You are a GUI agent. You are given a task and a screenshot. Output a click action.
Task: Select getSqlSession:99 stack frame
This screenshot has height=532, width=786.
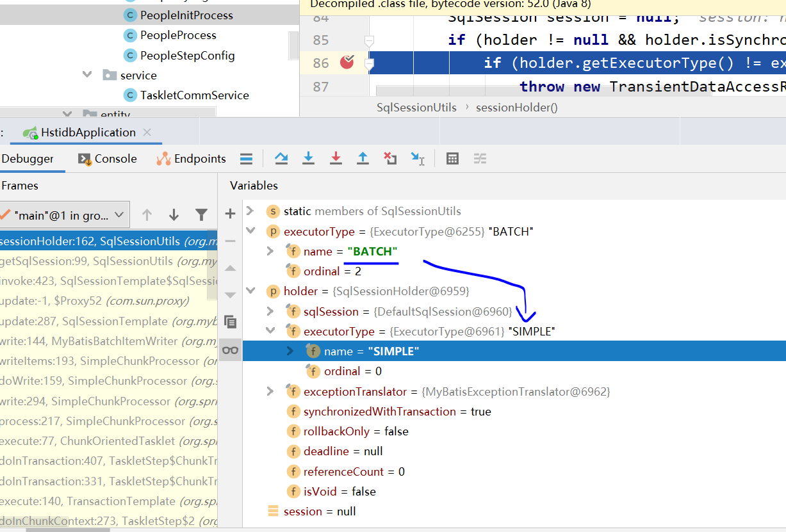108,261
